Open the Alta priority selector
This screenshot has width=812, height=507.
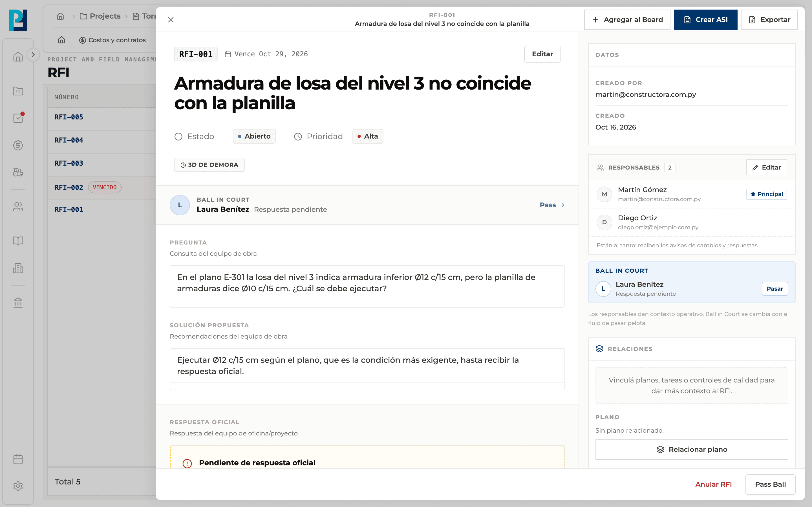(x=368, y=136)
